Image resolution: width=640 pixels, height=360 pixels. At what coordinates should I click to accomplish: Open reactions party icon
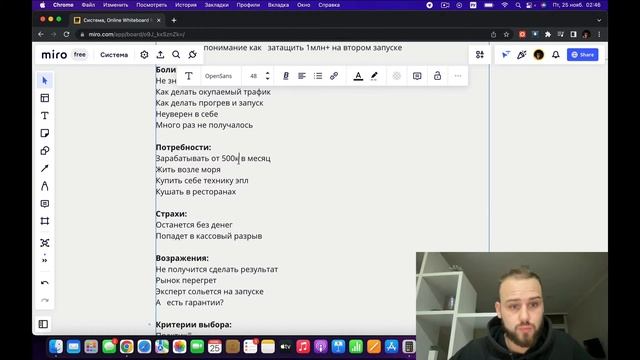(522, 55)
